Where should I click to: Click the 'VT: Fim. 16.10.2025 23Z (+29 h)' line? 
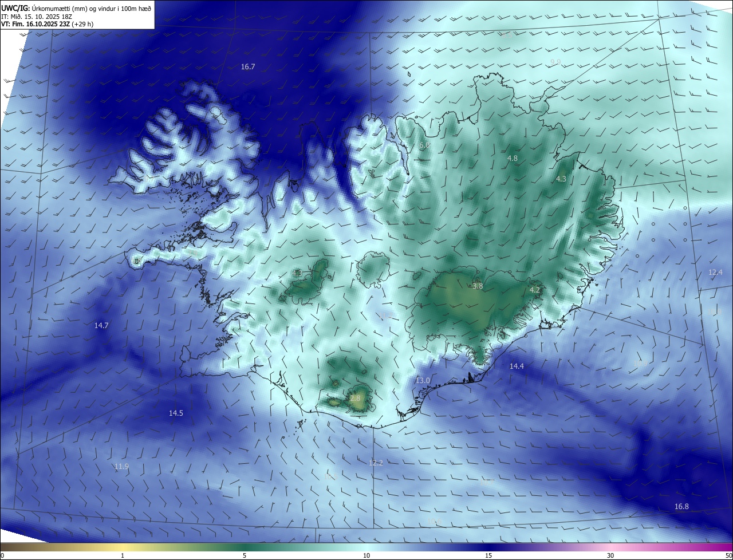coord(48,24)
